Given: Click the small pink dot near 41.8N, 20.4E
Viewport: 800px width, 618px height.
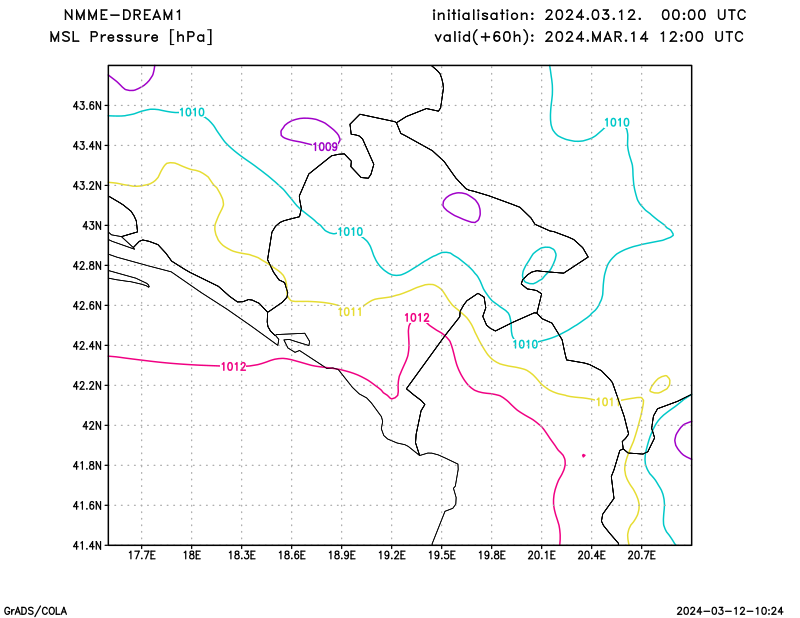Looking at the screenshot, I should [584, 455].
